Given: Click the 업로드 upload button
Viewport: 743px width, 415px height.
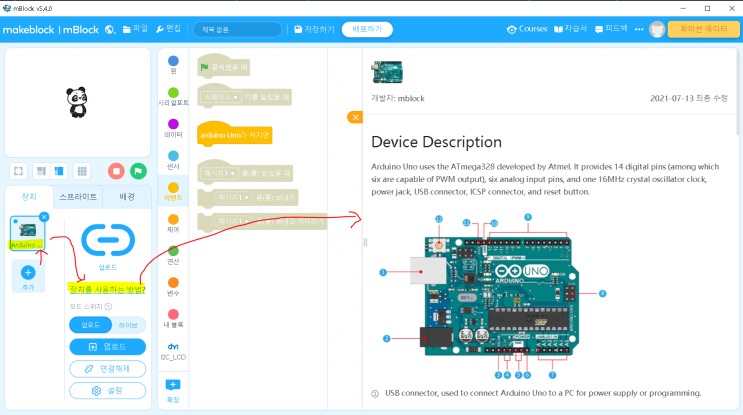Looking at the screenshot, I should [108, 347].
